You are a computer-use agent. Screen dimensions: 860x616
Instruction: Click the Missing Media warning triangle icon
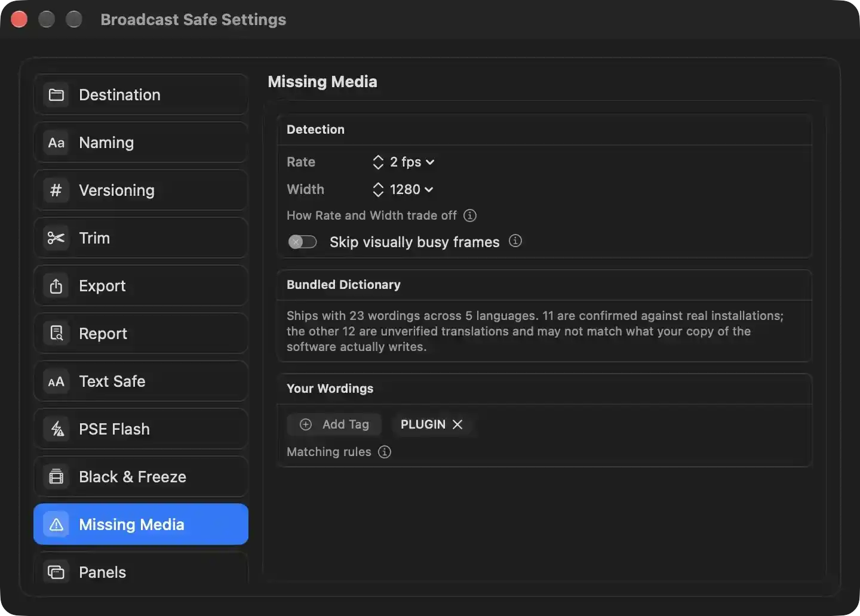(x=56, y=525)
